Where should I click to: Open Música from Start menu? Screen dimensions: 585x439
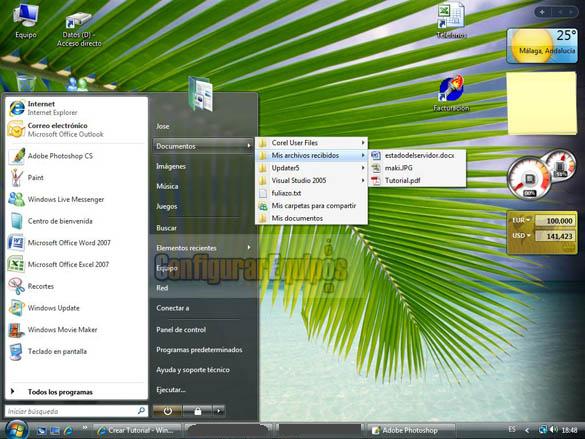tap(167, 186)
